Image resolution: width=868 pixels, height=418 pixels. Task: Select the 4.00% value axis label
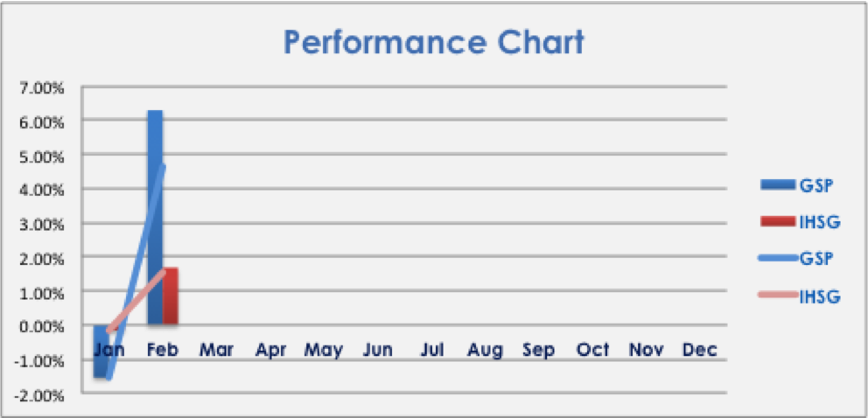click(x=40, y=190)
